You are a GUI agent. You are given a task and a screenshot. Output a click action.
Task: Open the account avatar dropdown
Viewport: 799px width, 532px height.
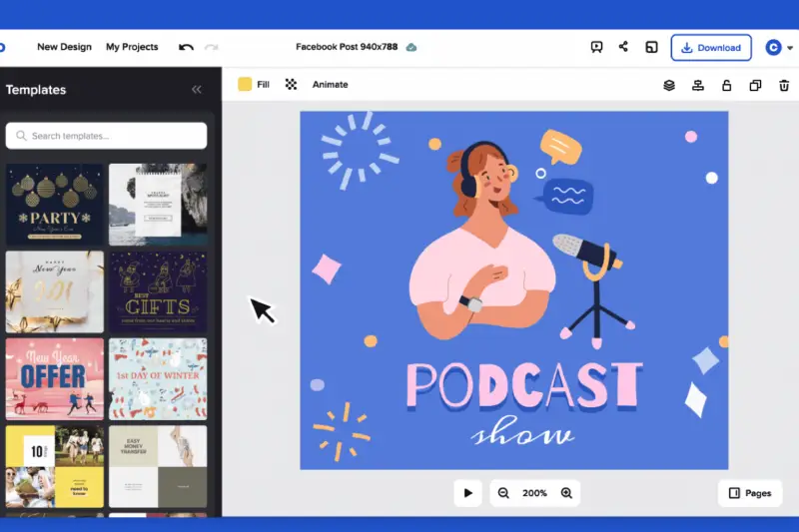point(779,47)
